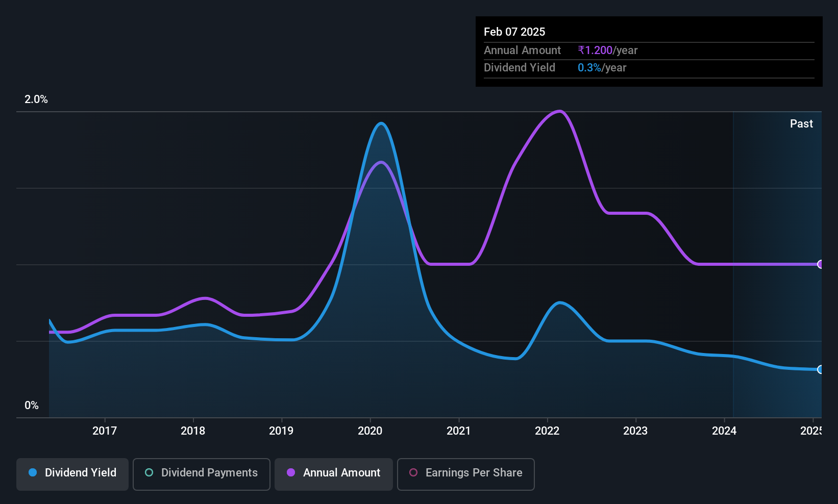Click the Feb 07 2025 tooltip date
838x504 pixels.
(x=514, y=32)
